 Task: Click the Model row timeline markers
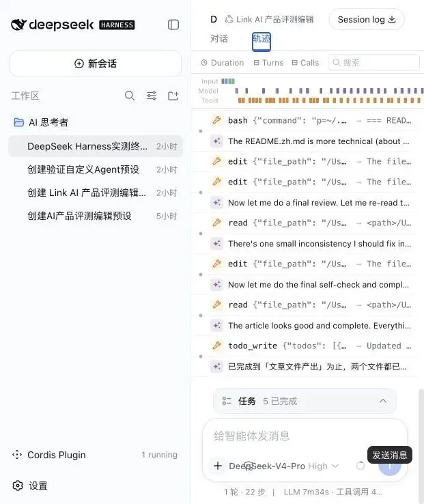pyautogui.click(x=329, y=91)
